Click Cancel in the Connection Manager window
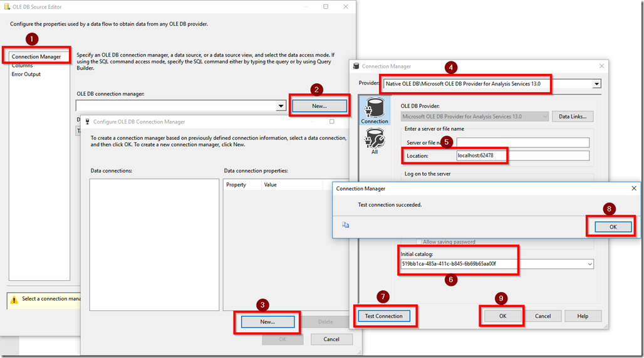 543,316
